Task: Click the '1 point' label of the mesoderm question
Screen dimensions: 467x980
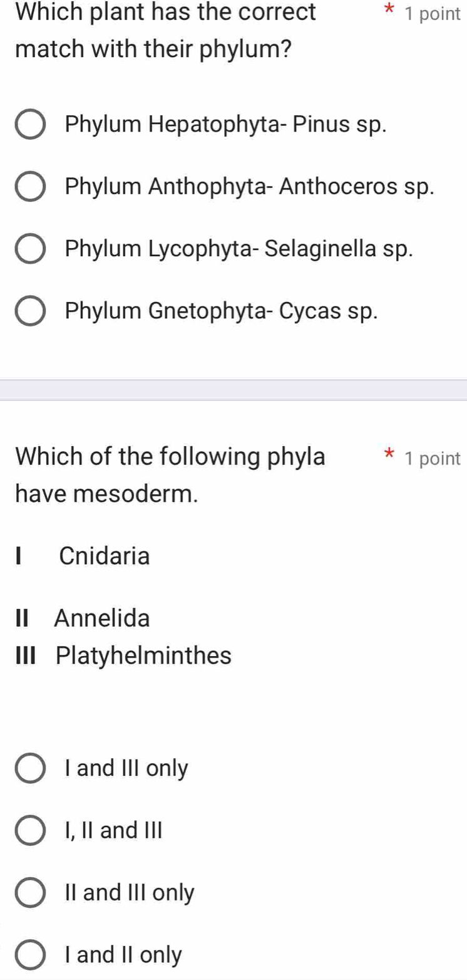Action: click(x=433, y=459)
